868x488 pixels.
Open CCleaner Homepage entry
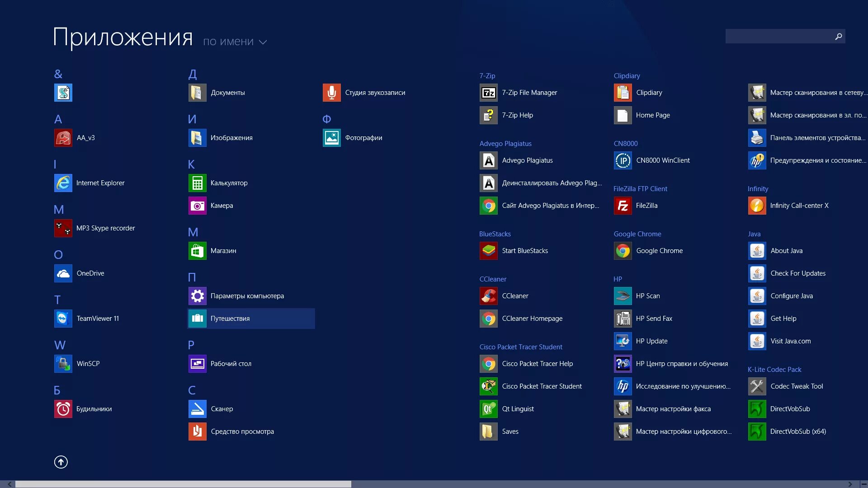521,319
